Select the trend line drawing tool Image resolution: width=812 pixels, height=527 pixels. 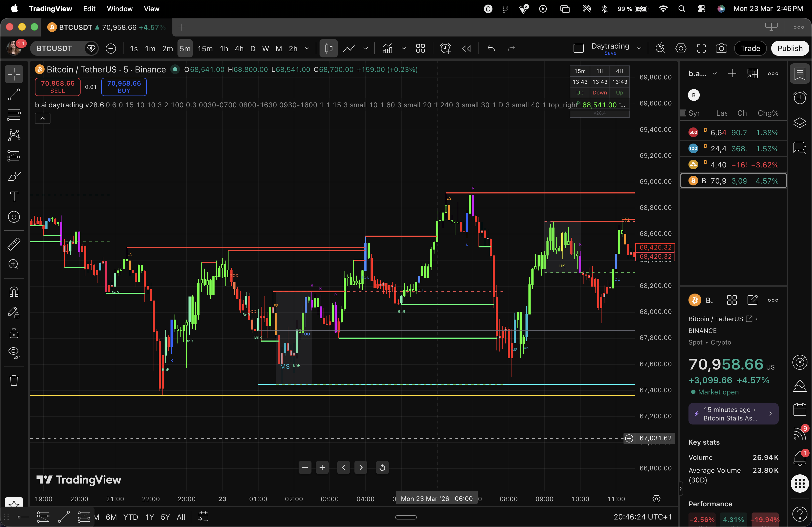point(14,94)
